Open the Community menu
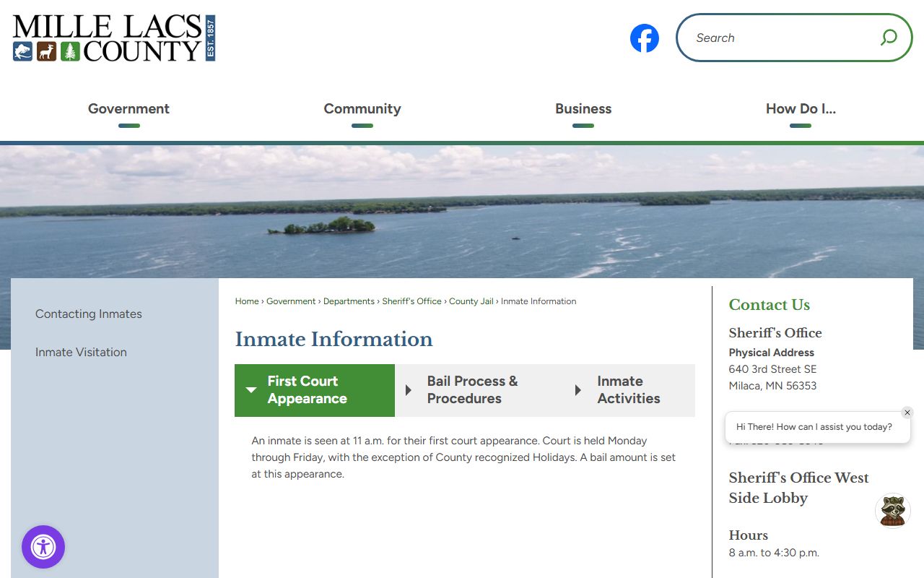924x578 pixels. 362,109
